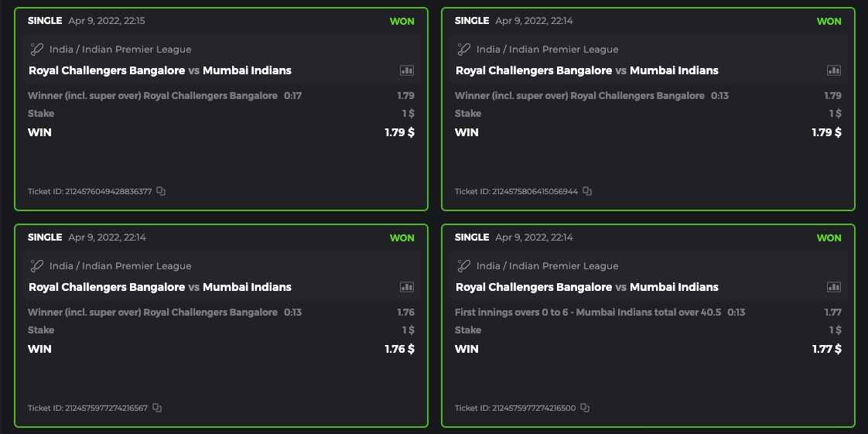Open statistics icon on the 1.76 odds ticket

pos(407,287)
